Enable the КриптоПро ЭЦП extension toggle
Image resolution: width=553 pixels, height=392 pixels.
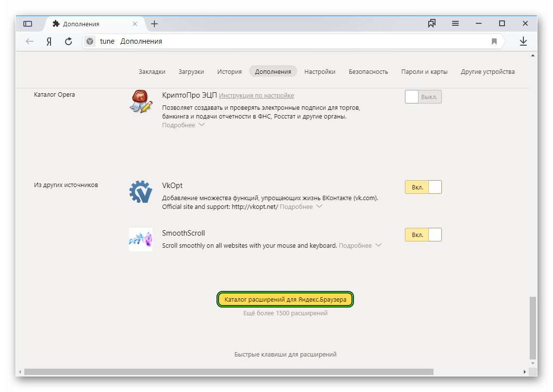423,97
